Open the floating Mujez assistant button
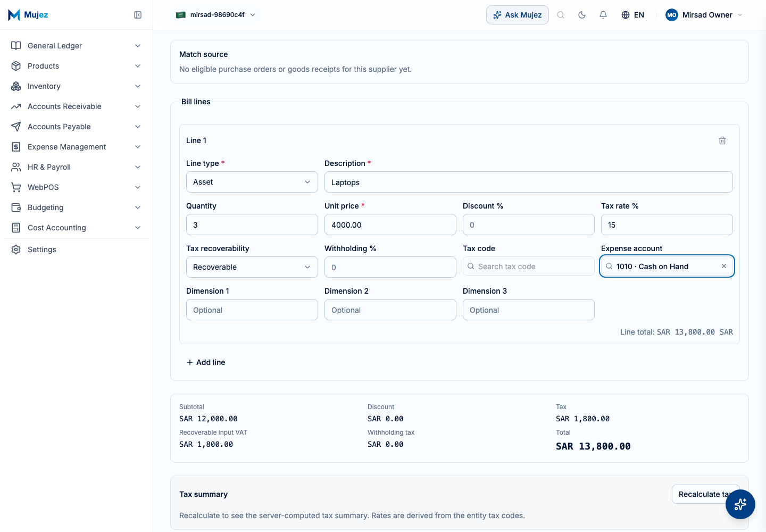The height and width of the screenshot is (532, 766). tap(740, 504)
